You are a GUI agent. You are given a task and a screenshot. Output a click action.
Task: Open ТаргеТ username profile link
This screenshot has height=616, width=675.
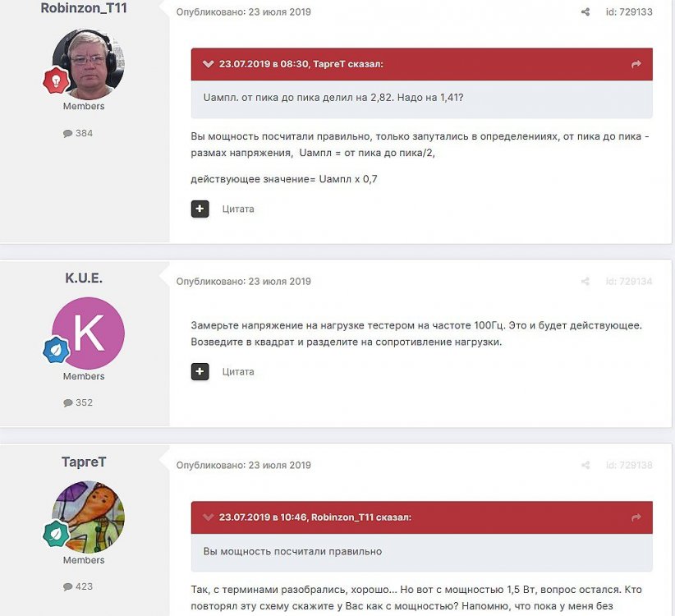[84, 462]
